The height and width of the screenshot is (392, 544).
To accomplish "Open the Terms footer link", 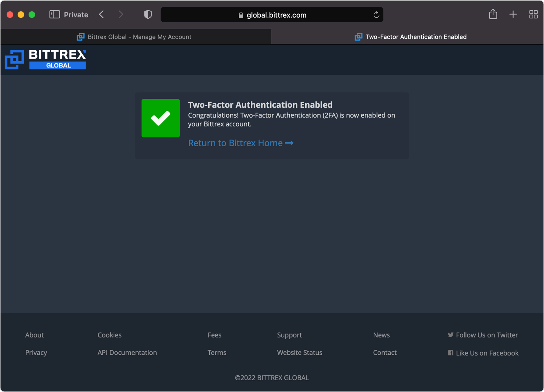I will pyautogui.click(x=217, y=353).
